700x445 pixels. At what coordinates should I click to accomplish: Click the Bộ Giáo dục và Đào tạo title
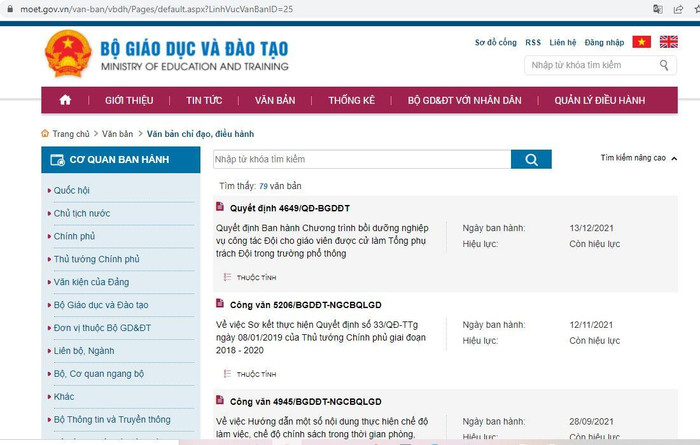click(194, 49)
